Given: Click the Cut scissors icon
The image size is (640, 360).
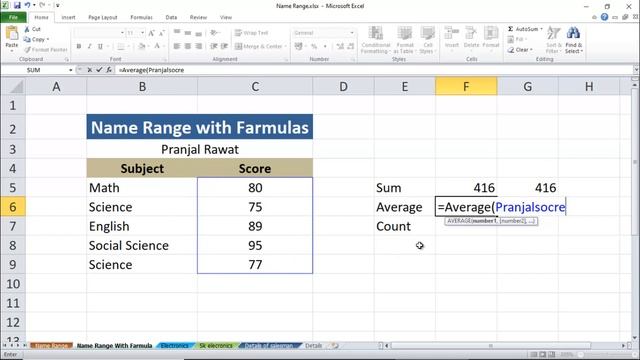Looking at the screenshot, I should coord(27,29).
